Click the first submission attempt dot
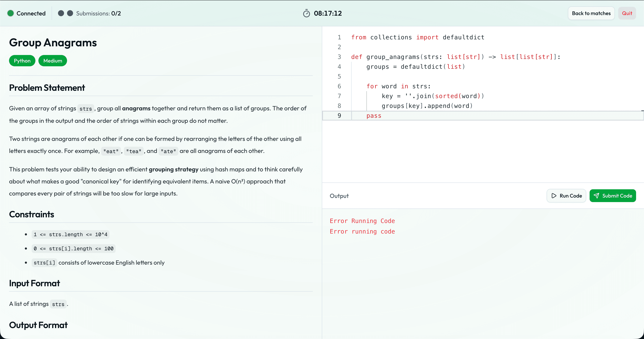This screenshot has width=644, height=339. 61,13
